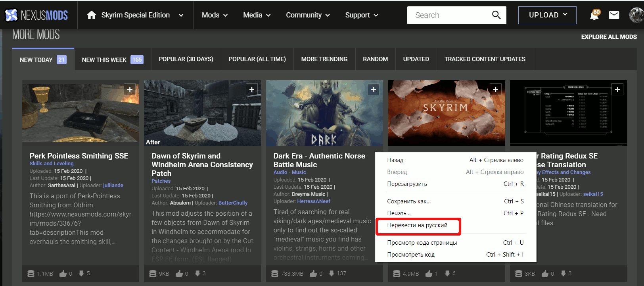644x286 pixels.
Task: Open the Dawn of Skyrim 'After' thumbnail
Action: 203,113
